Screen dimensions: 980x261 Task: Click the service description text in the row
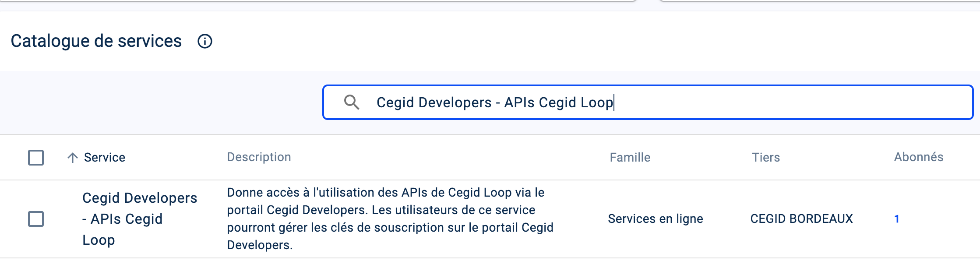point(390,219)
